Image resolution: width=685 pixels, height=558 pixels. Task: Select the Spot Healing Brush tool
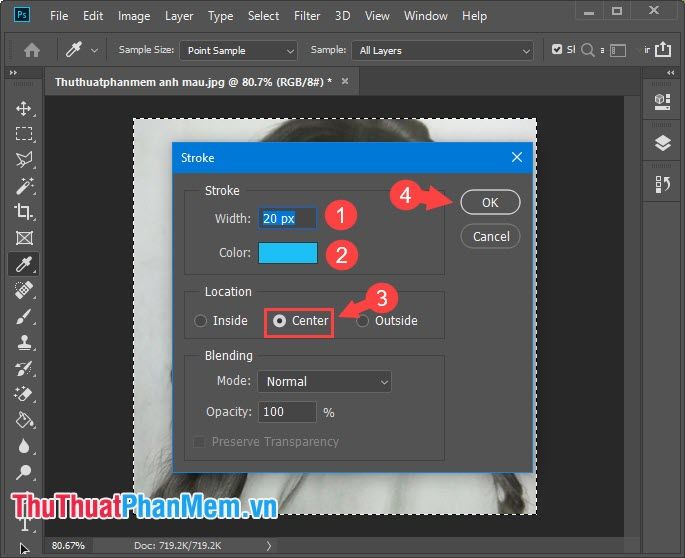[x=24, y=290]
